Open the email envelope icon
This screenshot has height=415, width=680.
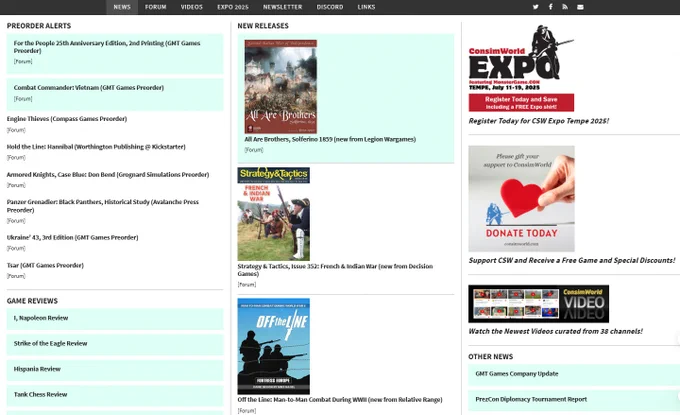point(580,7)
